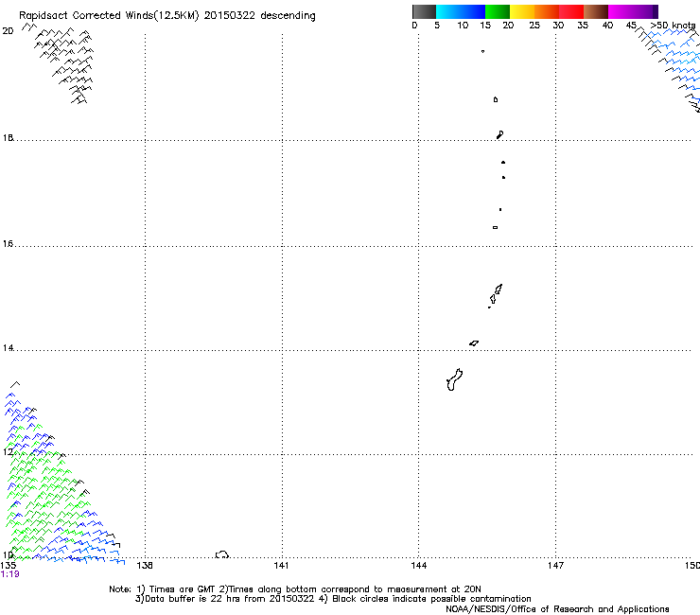Click the black wind barbs cluster near 20N
The width and height of the screenshot is (700, 615).
[x=61, y=63]
